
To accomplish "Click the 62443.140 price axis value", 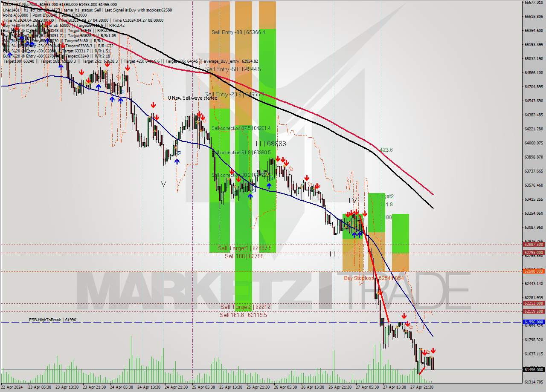I will click(534, 283).
